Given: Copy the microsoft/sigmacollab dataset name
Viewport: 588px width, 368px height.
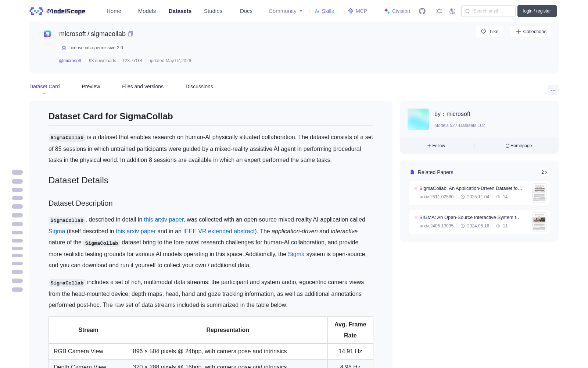Looking at the screenshot, I should tap(130, 34).
